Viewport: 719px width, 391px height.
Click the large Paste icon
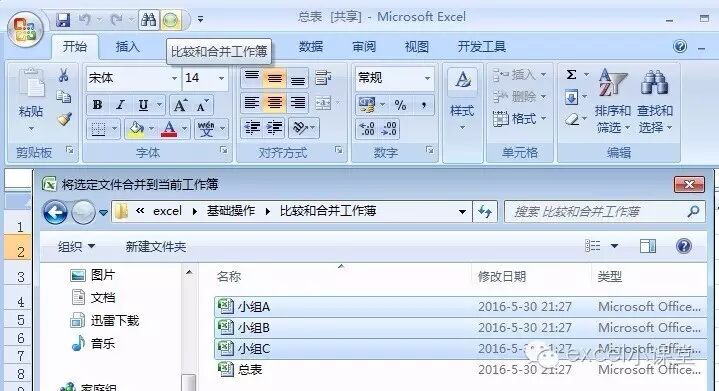pyautogui.click(x=31, y=83)
